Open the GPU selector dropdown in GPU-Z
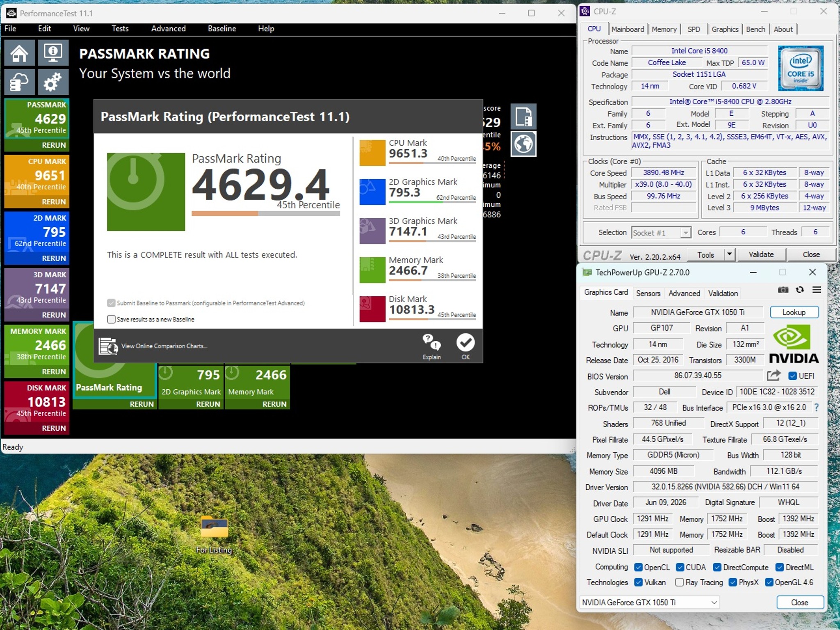 coord(650,603)
